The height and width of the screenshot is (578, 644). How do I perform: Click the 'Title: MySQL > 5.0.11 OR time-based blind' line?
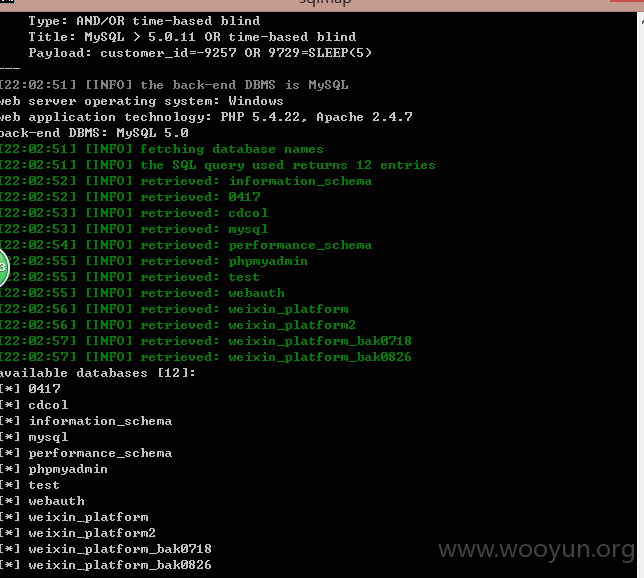click(x=192, y=37)
